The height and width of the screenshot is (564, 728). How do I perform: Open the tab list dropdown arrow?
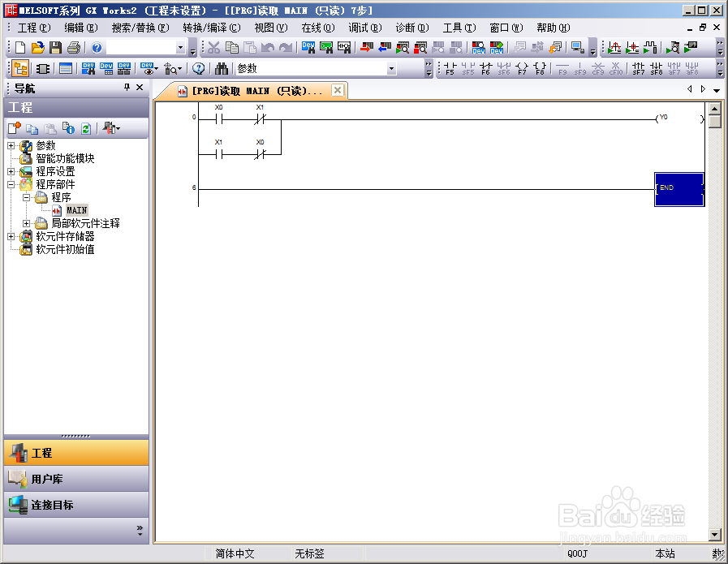click(717, 91)
